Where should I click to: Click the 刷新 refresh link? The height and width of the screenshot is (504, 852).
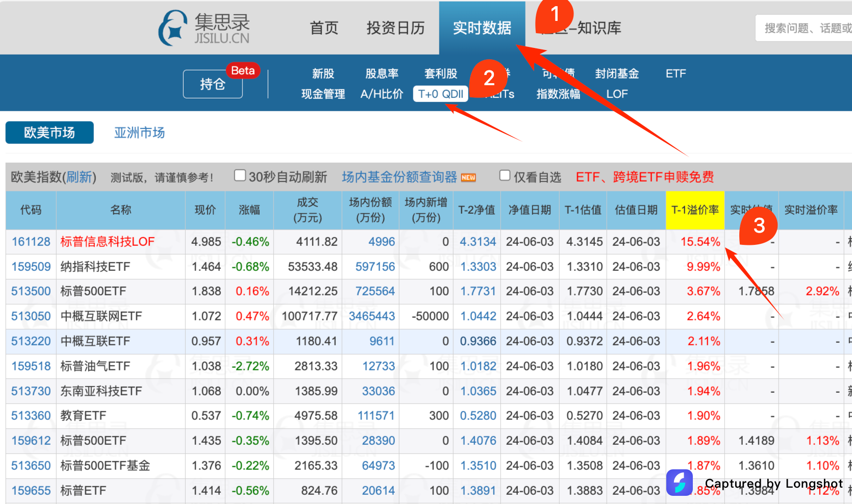[79, 178]
